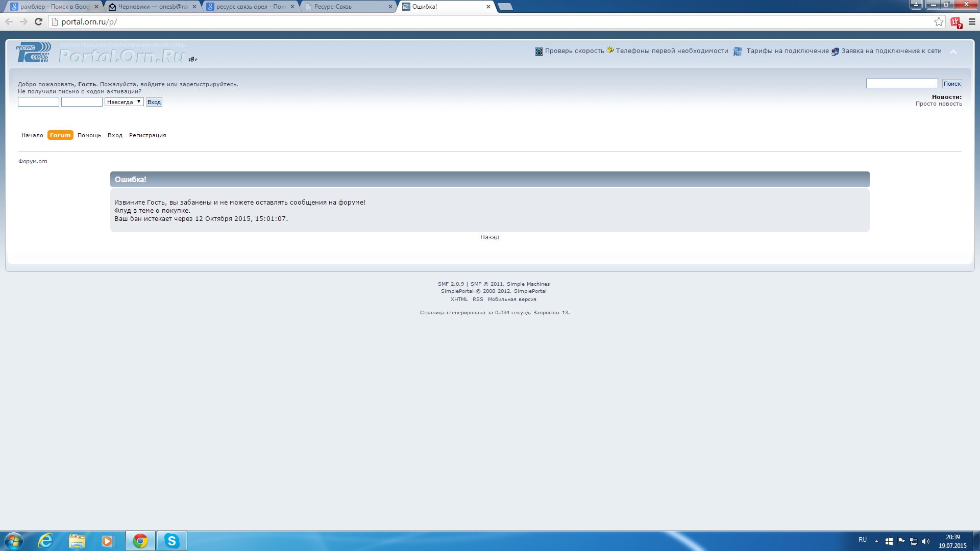980x551 pixels.
Task: Click the bookmark star in address bar
Action: point(938,22)
